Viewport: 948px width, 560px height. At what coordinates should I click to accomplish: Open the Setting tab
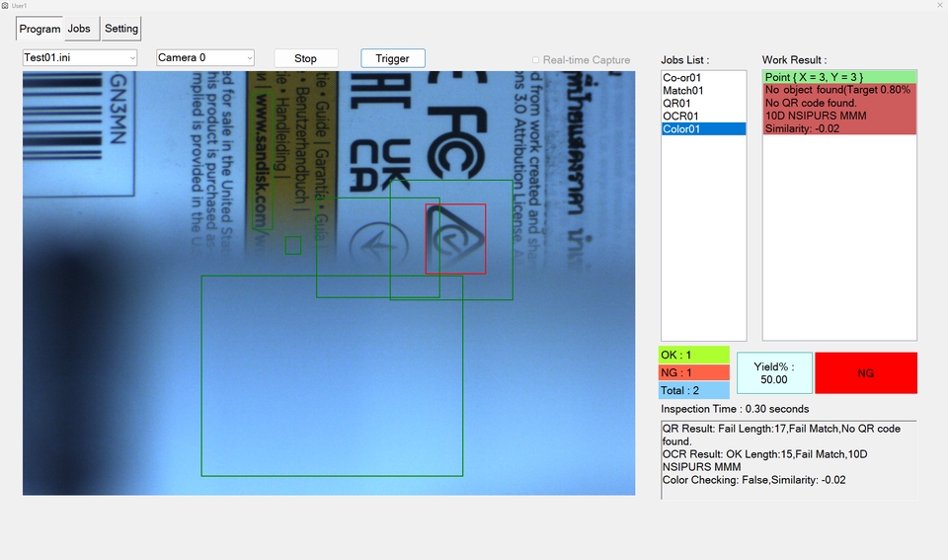pos(120,29)
